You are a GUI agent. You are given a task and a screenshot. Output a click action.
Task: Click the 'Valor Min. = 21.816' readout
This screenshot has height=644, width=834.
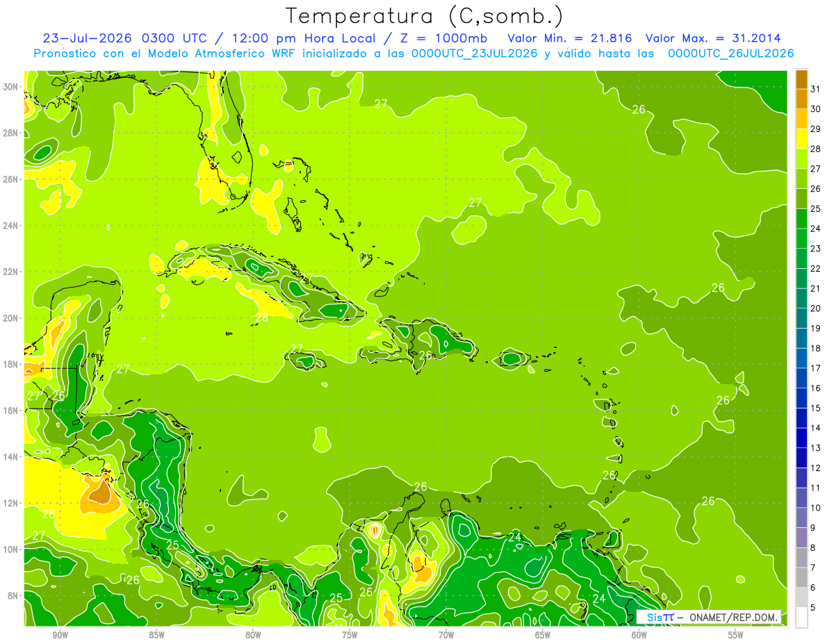pos(570,38)
